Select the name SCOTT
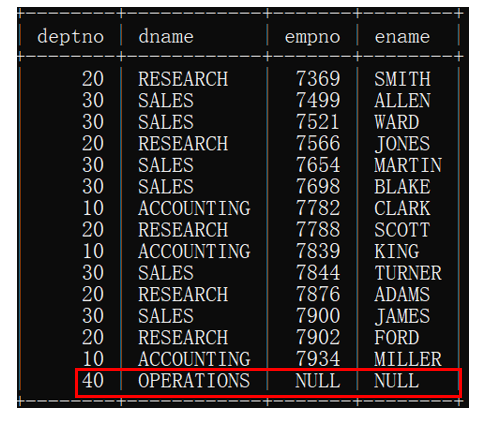Viewport: 486px width, 422px height. (402, 230)
